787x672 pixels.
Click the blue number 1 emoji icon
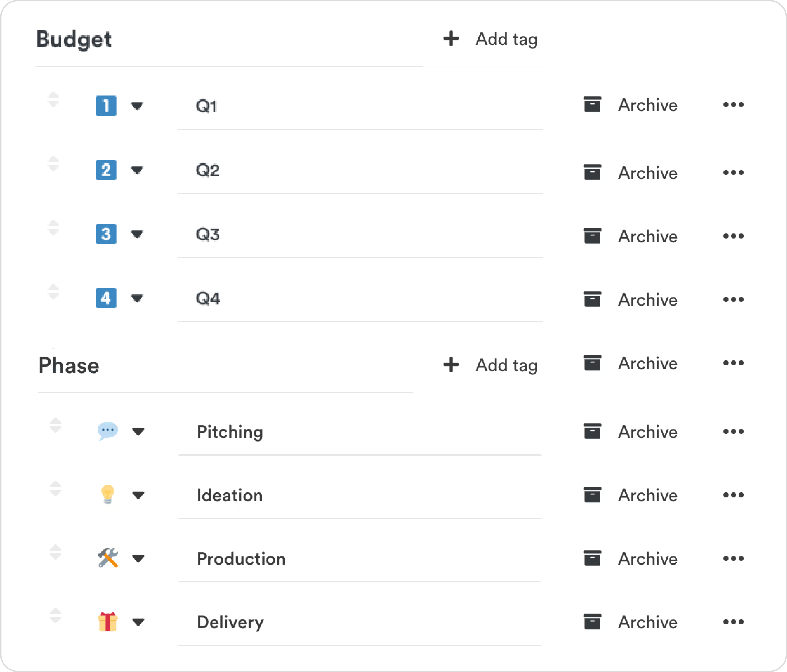106,106
